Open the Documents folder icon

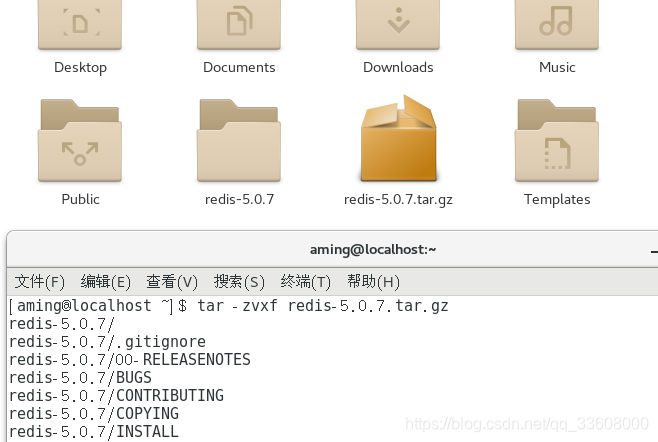click(239, 25)
